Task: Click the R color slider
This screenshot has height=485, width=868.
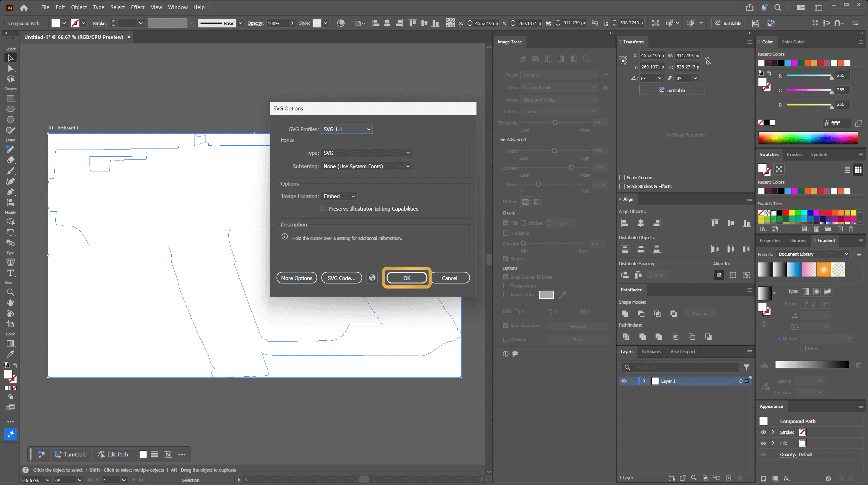Action: pos(809,75)
